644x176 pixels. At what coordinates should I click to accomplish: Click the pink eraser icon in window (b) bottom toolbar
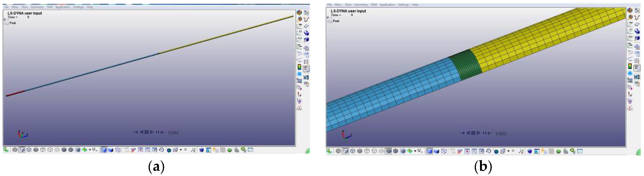pyautogui.click(x=460, y=151)
